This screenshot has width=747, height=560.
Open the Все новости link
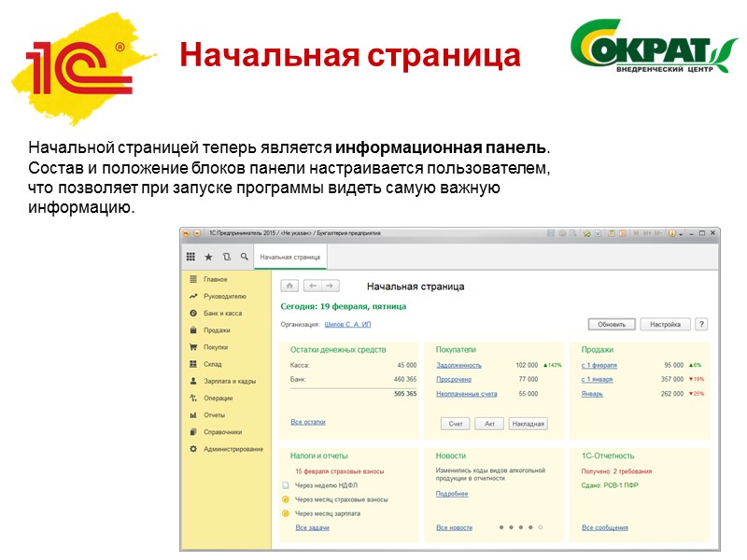[x=454, y=527]
